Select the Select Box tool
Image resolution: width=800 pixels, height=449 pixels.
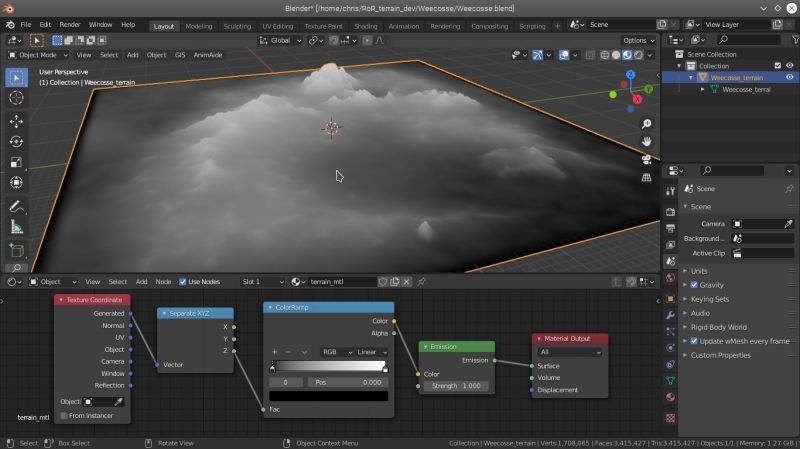(16, 78)
